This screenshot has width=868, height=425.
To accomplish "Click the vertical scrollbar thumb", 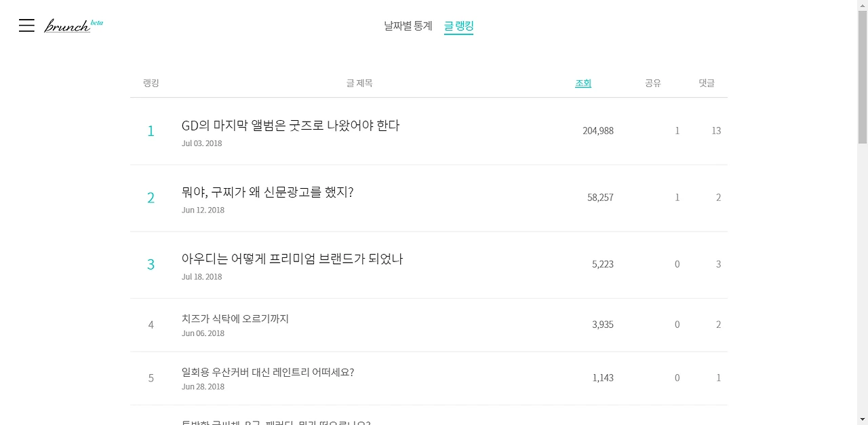I will [863, 77].
